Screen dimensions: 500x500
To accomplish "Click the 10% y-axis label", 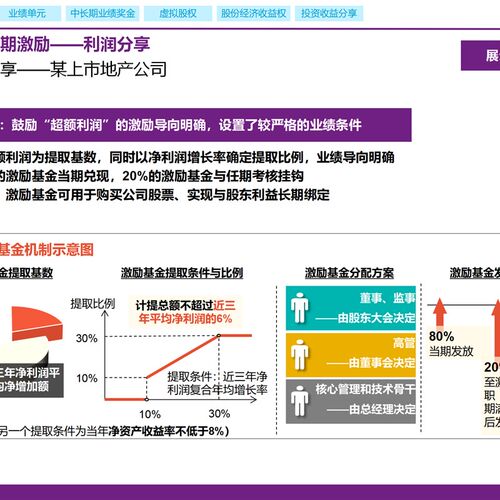I will pos(87,378).
